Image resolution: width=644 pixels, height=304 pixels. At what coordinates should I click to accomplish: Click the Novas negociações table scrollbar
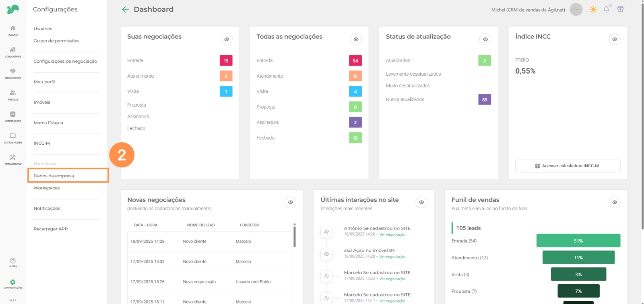pos(295,237)
